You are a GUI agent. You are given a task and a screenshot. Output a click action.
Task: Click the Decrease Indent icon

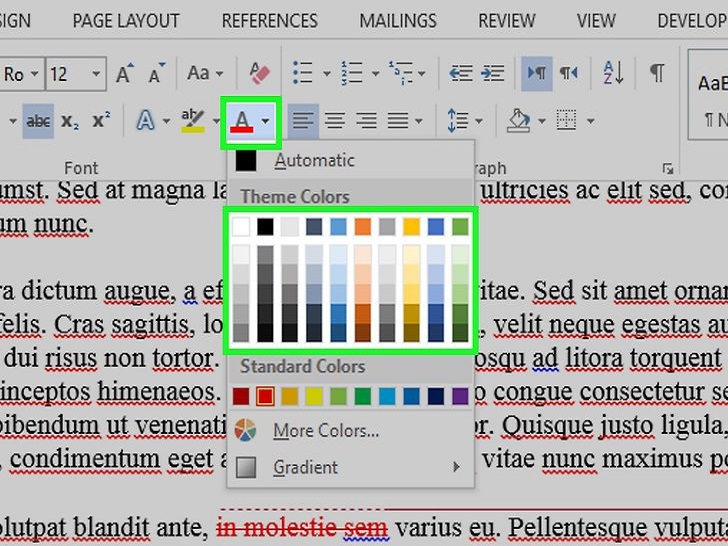tap(461, 73)
